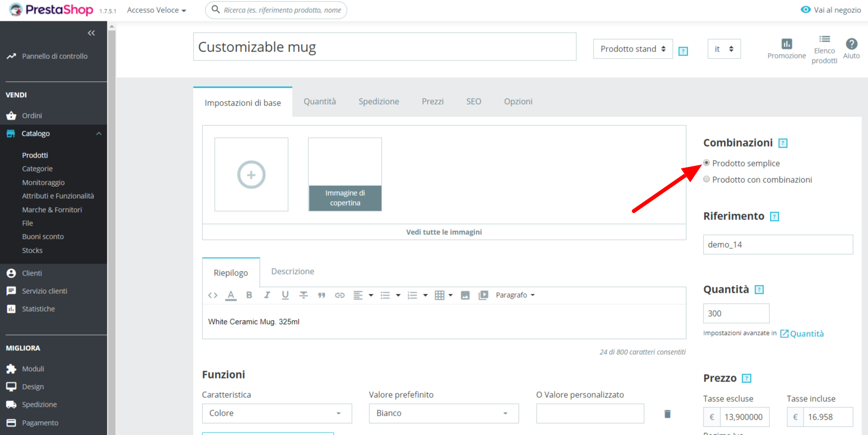Open Accesso Veloce dropdown menu

click(x=156, y=10)
